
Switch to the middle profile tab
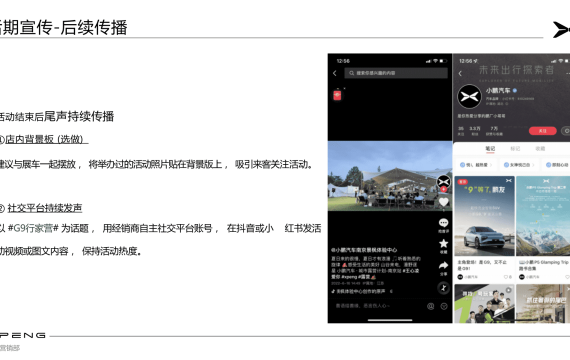[x=515, y=149]
